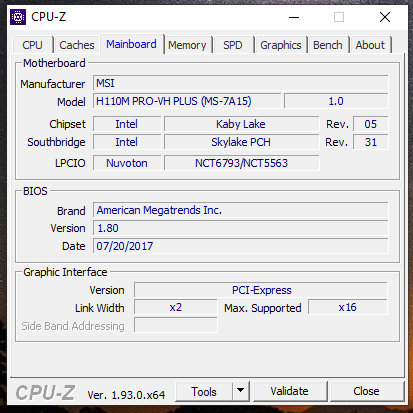This screenshot has width=413, height=413.
Task: Go to the SPD tab
Action: point(233,45)
